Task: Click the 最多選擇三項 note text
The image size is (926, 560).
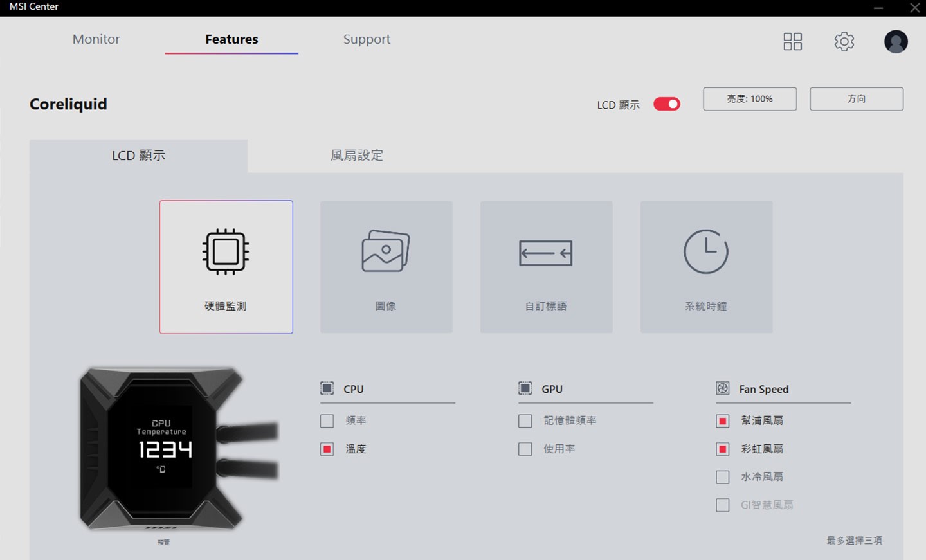Action: 855,541
